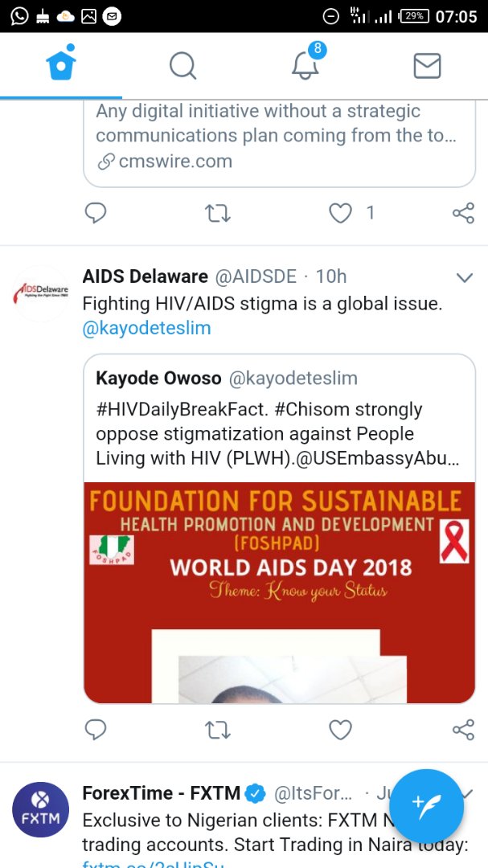Retweet the AIDS Delaware tweet
The width and height of the screenshot is (488, 868).
point(217,730)
